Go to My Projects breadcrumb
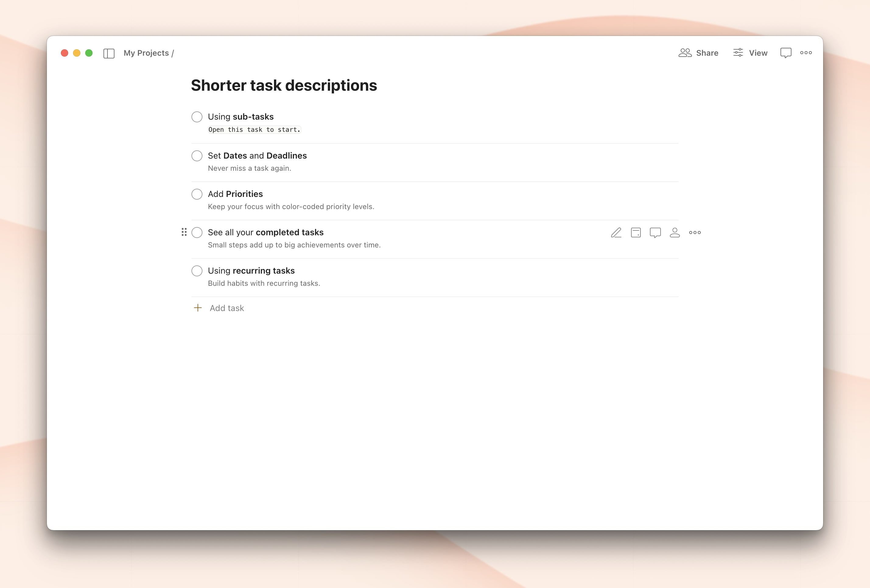Image resolution: width=870 pixels, height=588 pixels. pyautogui.click(x=146, y=53)
